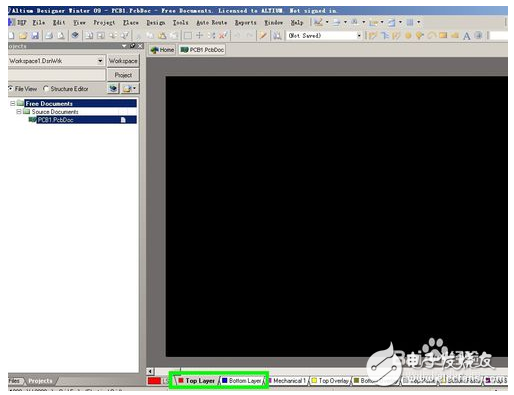Open the View menu
Viewport: 514px width, 395px height.
pos(79,23)
